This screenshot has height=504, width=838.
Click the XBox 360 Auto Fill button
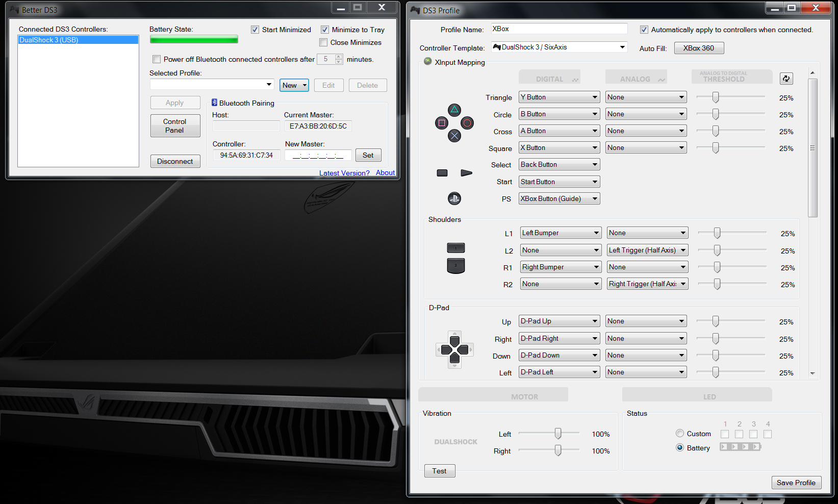coord(699,48)
